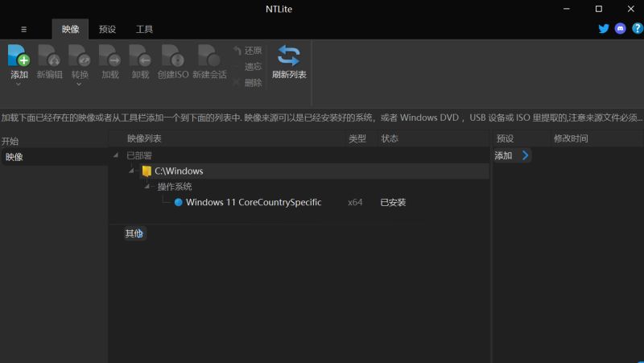
Task: Click the 状态 column header
Action: click(x=390, y=138)
